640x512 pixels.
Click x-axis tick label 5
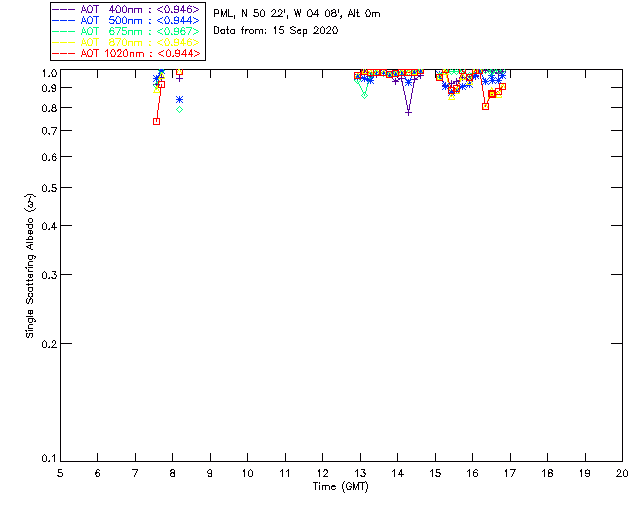click(x=60, y=473)
